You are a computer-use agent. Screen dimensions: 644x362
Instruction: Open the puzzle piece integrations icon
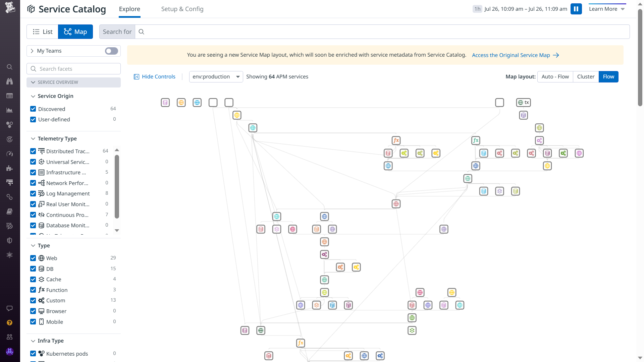10,168
